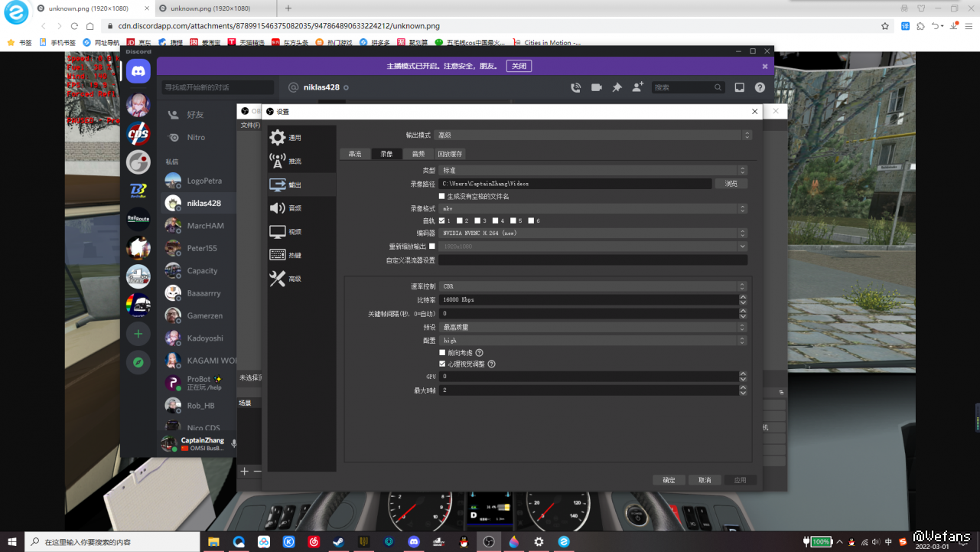Enable audio track 5 checkbox

513,220
